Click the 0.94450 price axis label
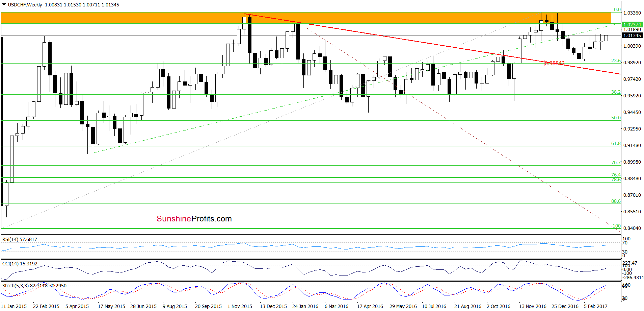 632,112
